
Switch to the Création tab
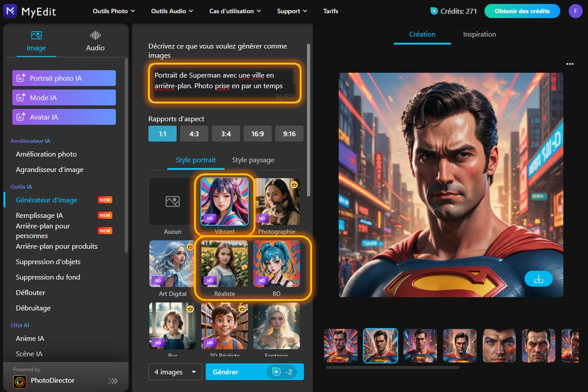coord(422,34)
